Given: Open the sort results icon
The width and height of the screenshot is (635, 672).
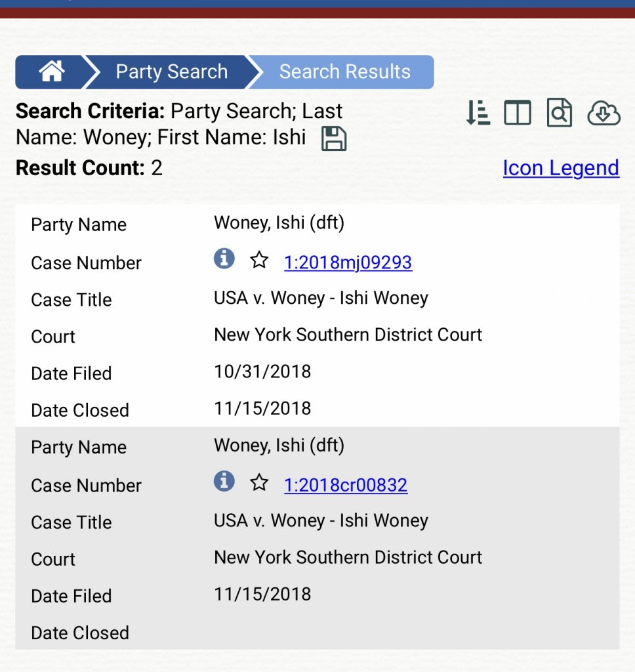Looking at the screenshot, I should click(x=478, y=114).
